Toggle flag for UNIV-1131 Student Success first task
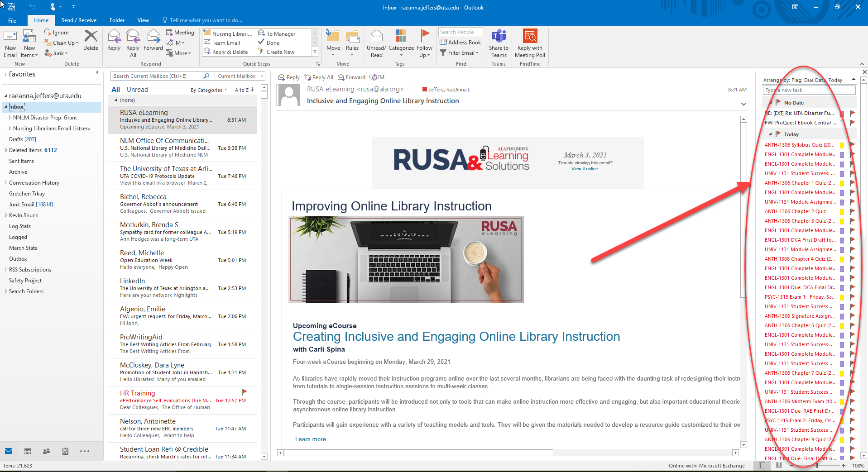Screen dimensions: 868x472 tap(852, 173)
